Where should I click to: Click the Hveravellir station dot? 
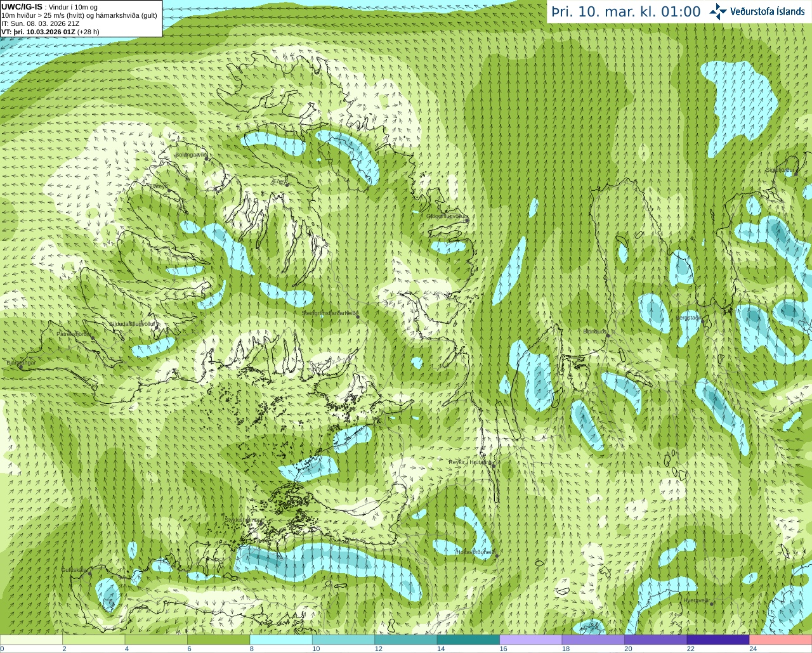[x=711, y=604]
